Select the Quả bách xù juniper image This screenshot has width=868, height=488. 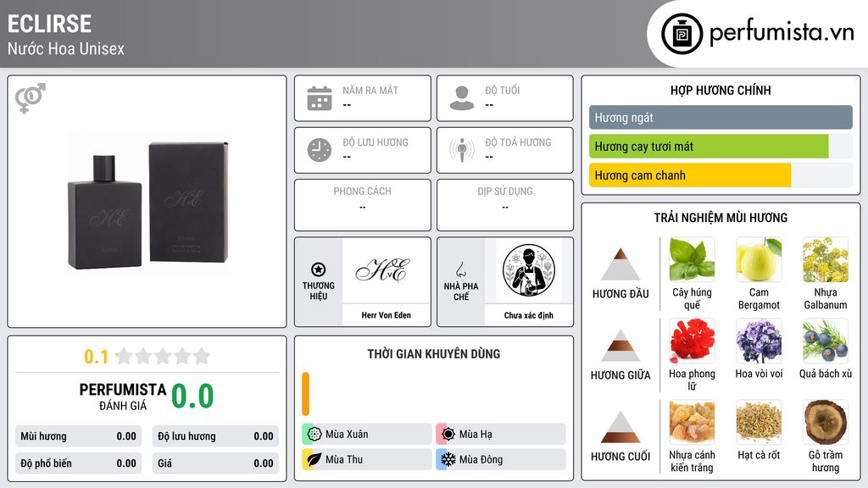(x=826, y=341)
